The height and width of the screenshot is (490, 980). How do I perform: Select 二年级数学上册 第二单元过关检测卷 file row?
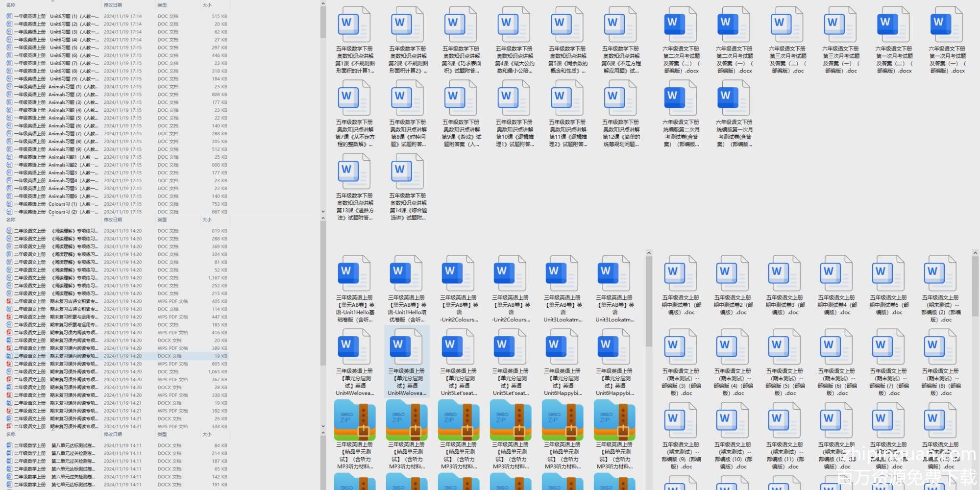point(54,461)
